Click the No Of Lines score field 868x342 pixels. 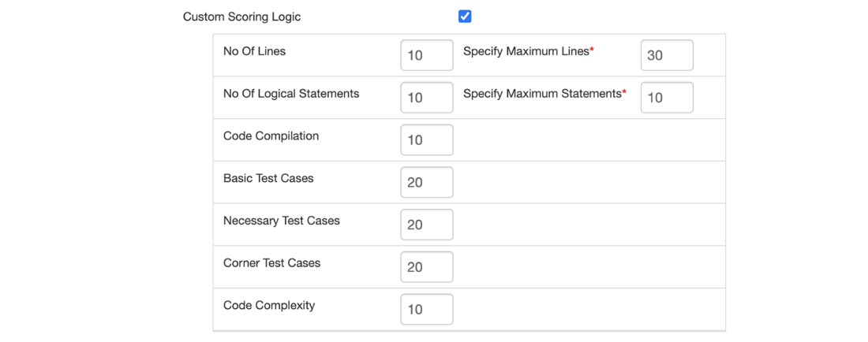pos(426,55)
